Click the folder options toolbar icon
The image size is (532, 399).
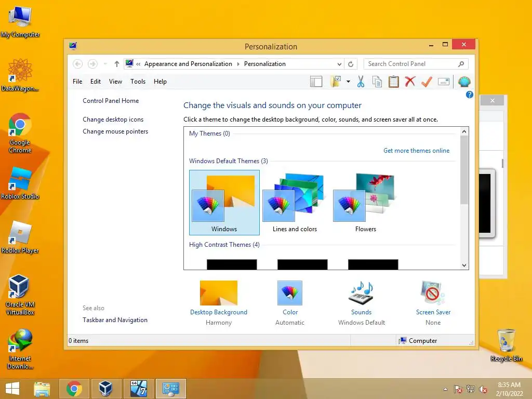tap(336, 82)
